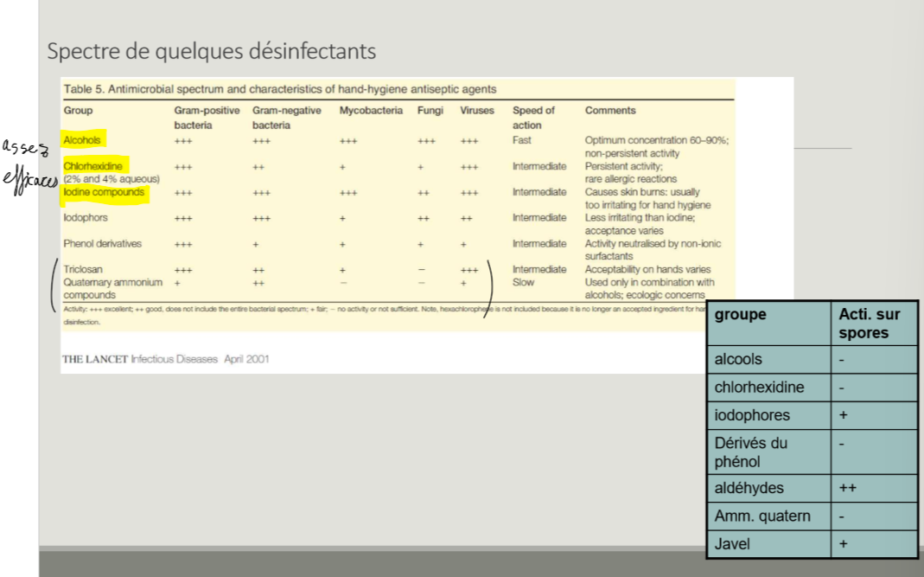924x577 pixels.
Task: Select the yellow-highlighted "Alcohols" group label
Action: click(82, 140)
